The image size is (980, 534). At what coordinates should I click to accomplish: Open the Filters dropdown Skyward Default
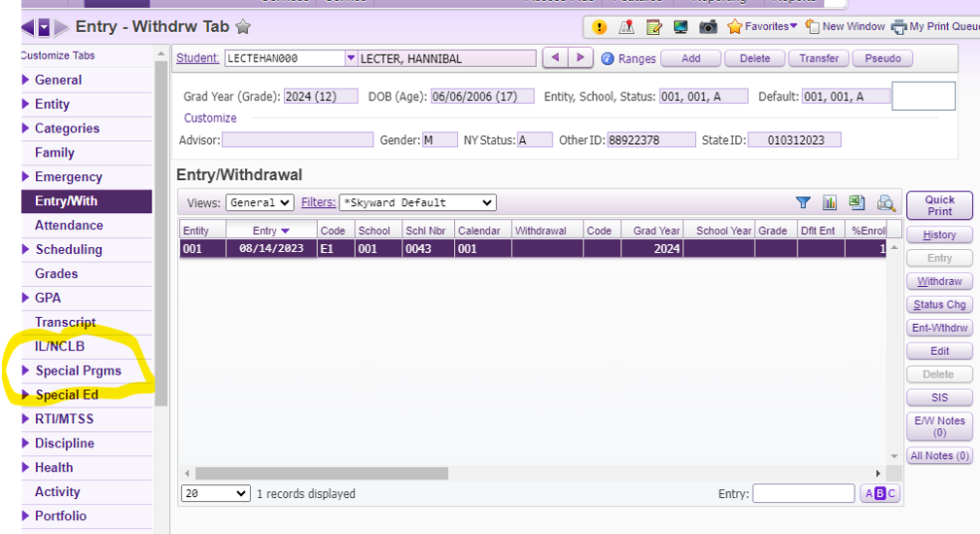tap(417, 202)
